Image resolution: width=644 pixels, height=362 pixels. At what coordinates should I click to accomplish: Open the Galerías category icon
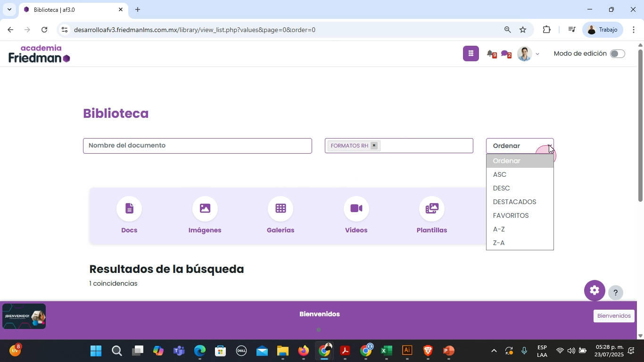click(x=281, y=209)
